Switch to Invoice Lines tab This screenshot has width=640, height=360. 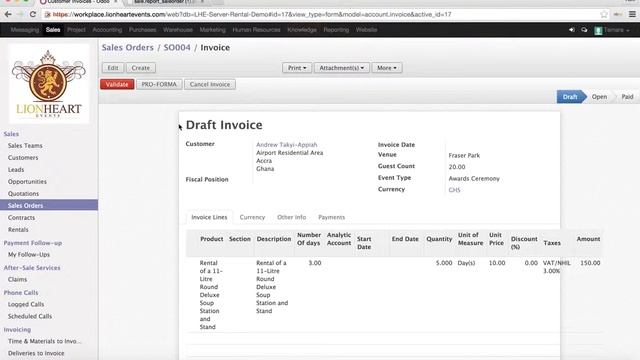pyautogui.click(x=209, y=217)
